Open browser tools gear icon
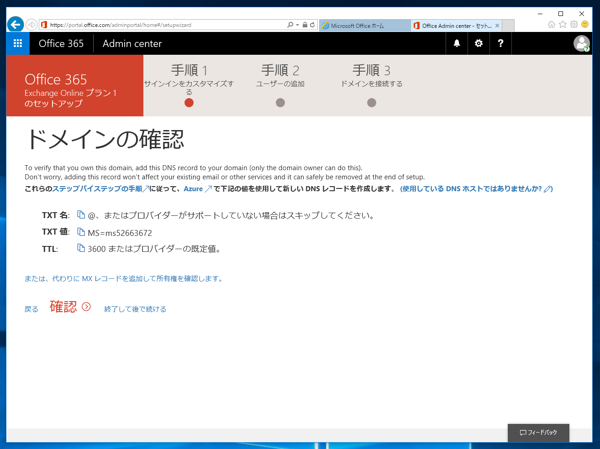The height and width of the screenshot is (449, 600). pos(574,24)
